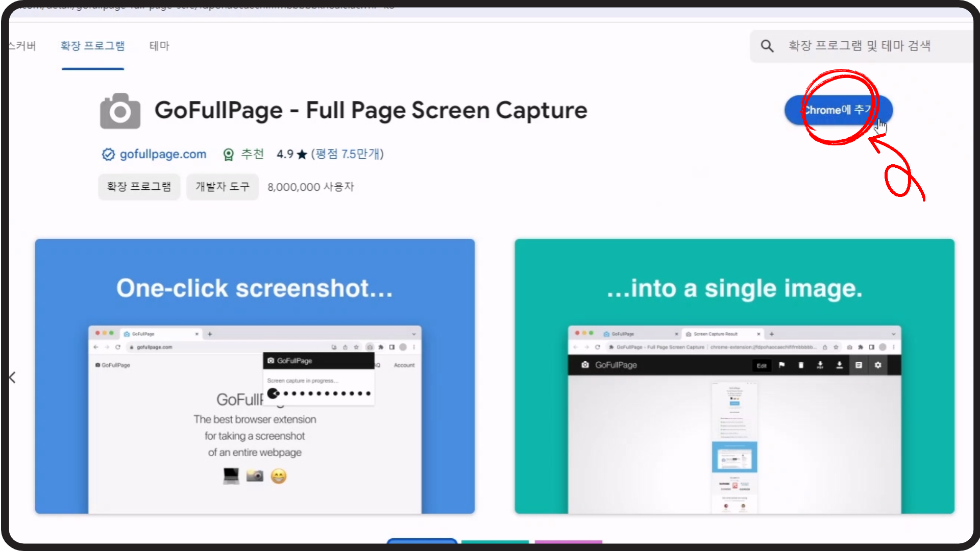Select the teal carousel thumbnail at bottom
Viewport: 980px width, 551px height.
pyautogui.click(x=495, y=541)
